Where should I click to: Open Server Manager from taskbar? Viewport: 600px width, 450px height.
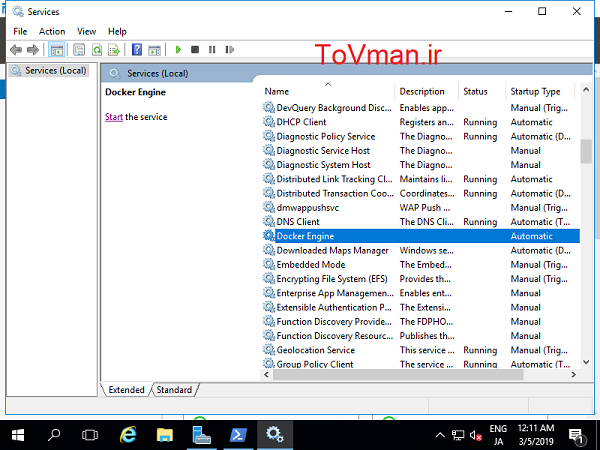(201, 435)
